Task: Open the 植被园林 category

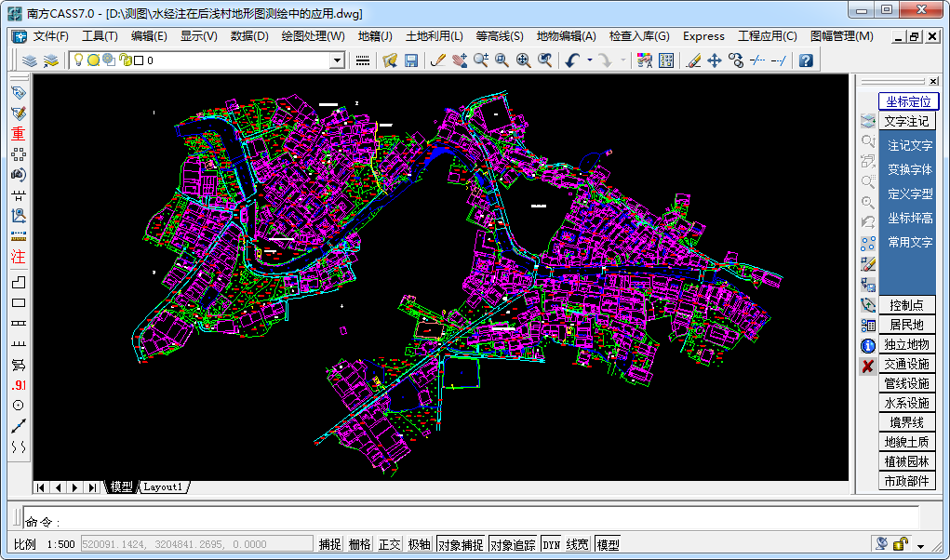Action: pyautogui.click(x=907, y=462)
